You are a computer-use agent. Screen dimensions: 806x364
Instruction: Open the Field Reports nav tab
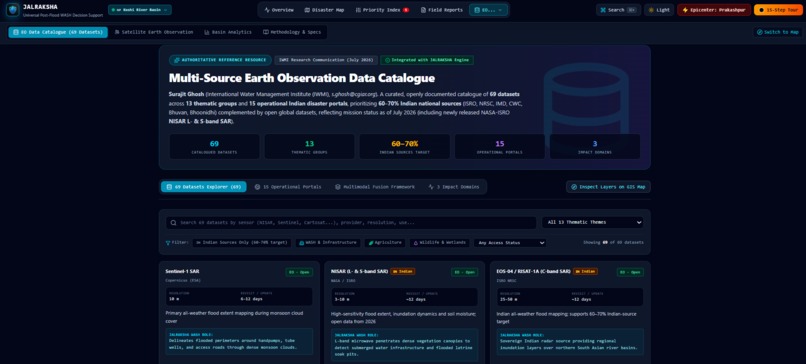442,10
